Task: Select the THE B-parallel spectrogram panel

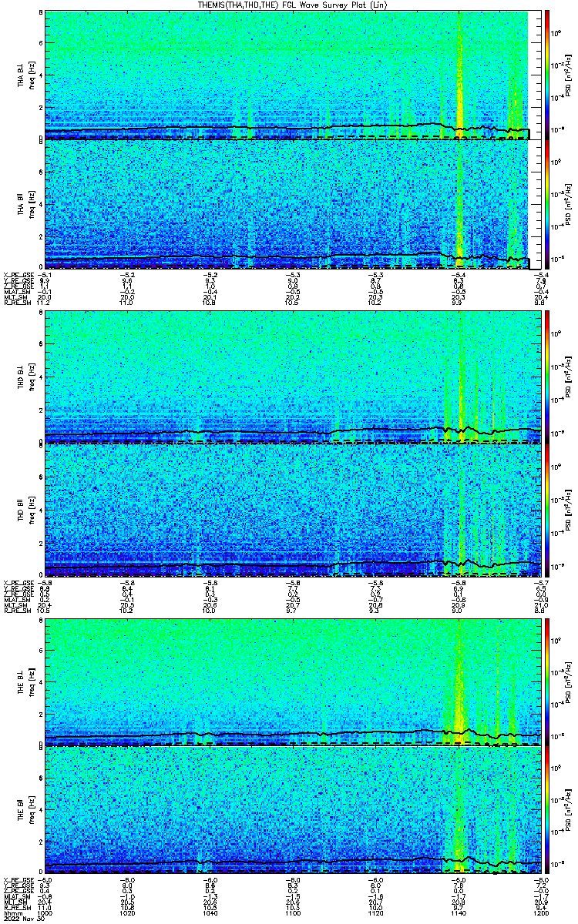Action: 287,812
